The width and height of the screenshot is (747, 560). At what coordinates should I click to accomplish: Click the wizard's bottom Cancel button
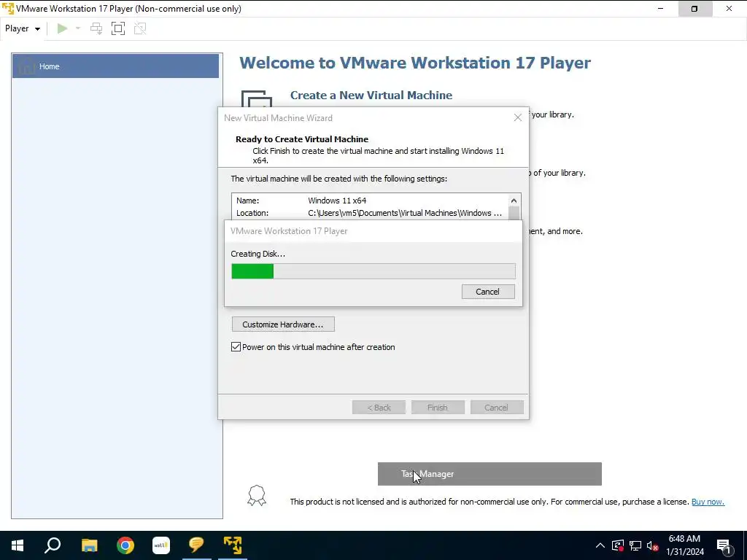point(496,408)
